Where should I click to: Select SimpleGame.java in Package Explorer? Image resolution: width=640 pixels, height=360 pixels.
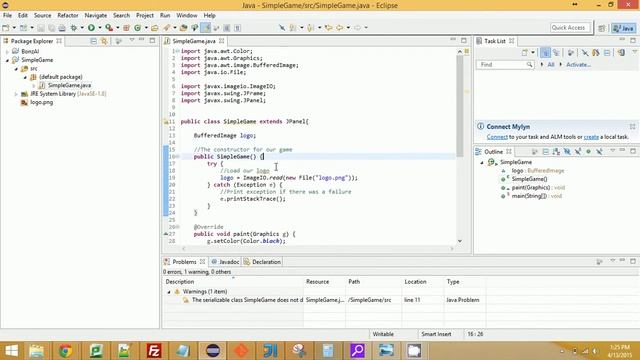69,86
